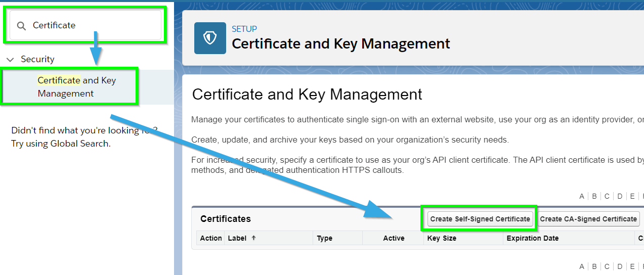Sort by the Expiration Date column header

pyautogui.click(x=533, y=238)
